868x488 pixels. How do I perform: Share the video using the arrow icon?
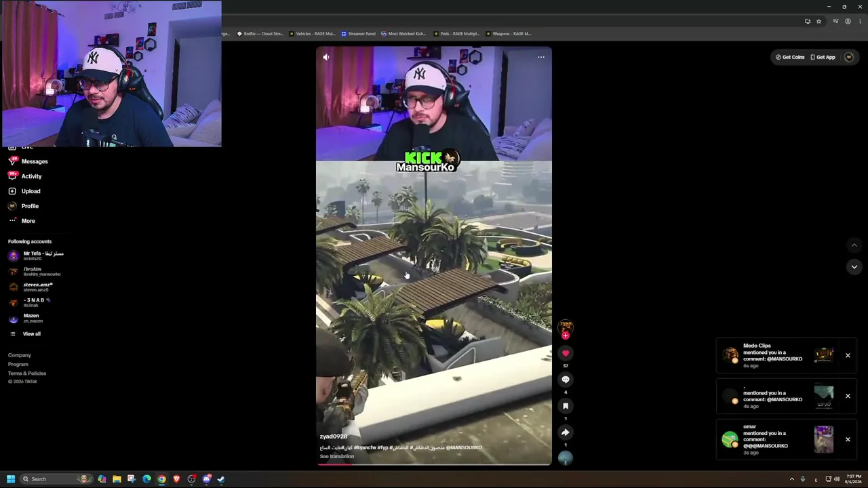pos(566,432)
